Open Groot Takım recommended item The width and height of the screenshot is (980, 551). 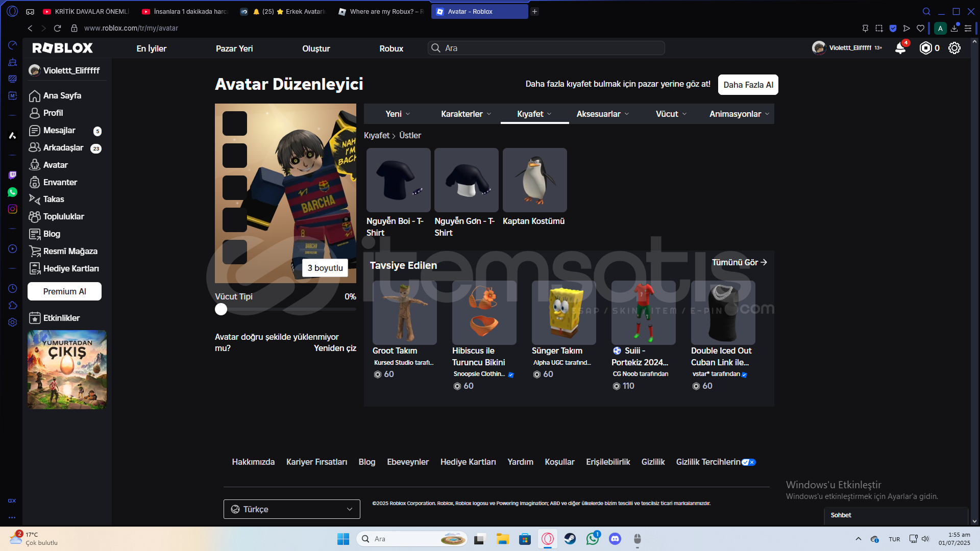coord(404,313)
